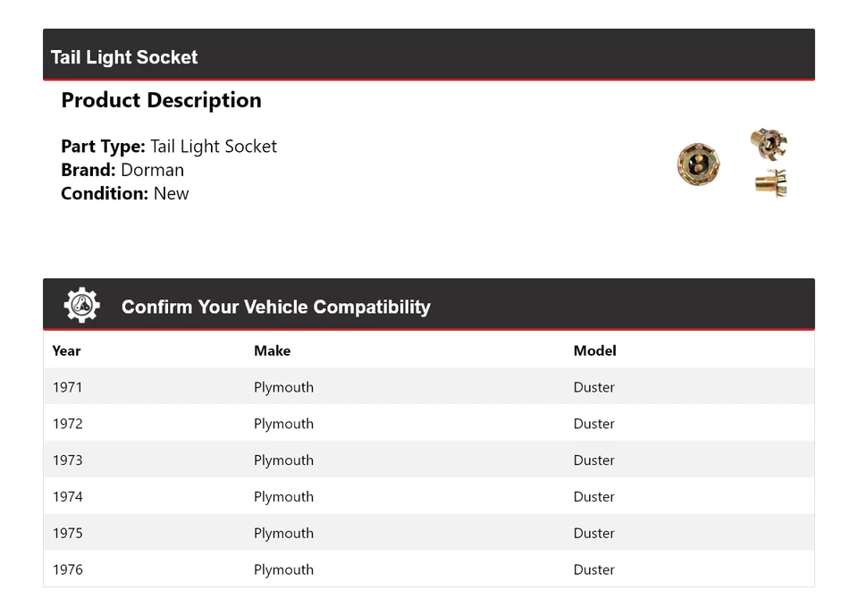Click the Make column header

point(272,350)
